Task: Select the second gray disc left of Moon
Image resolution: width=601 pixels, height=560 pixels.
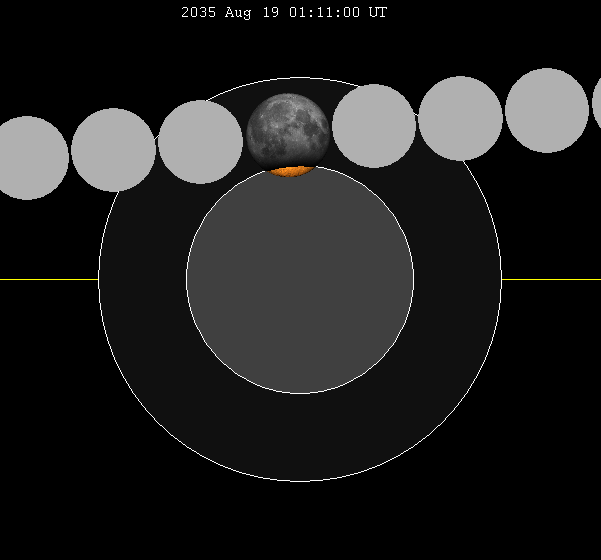Action: [x=114, y=150]
